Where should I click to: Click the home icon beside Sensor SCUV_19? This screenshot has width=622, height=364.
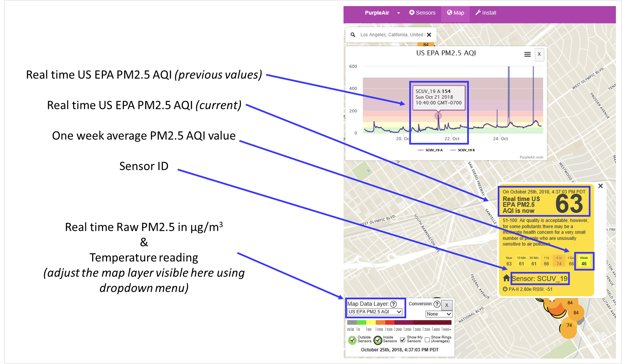coord(506,278)
